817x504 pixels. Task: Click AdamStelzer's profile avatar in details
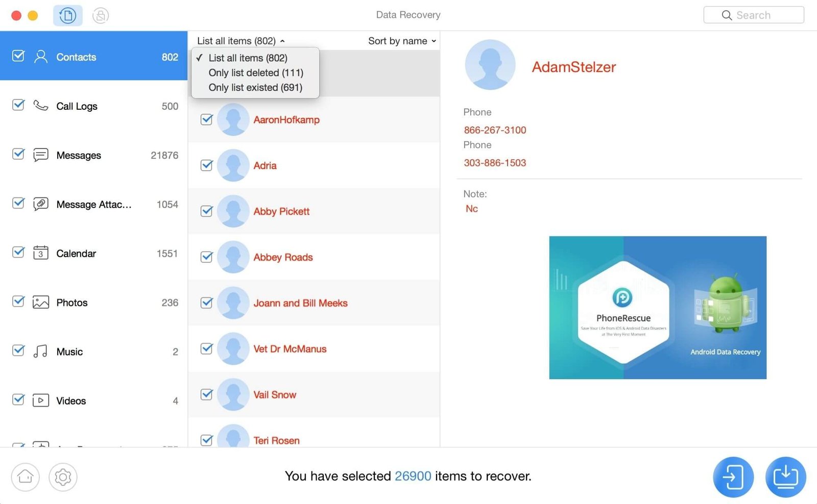pyautogui.click(x=490, y=65)
